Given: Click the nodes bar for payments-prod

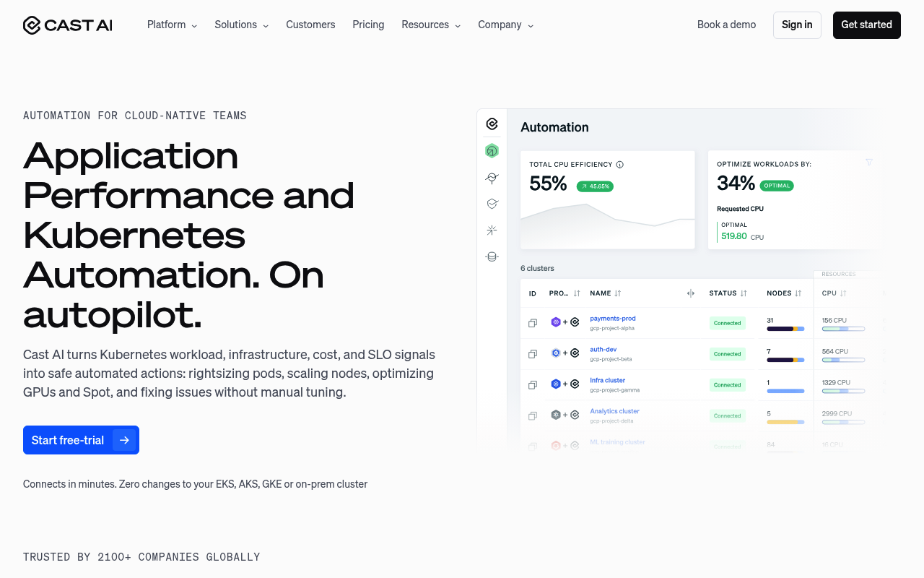Looking at the screenshot, I should click(x=785, y=329).
